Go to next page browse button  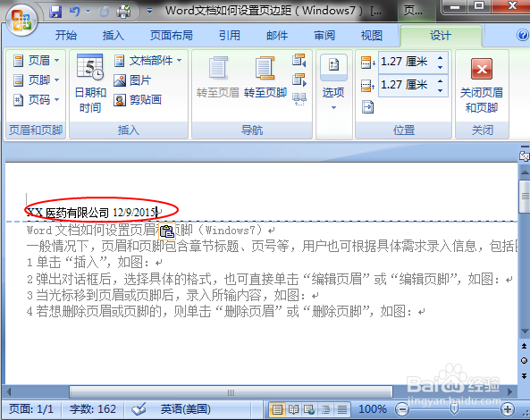[x=525, y=375]
